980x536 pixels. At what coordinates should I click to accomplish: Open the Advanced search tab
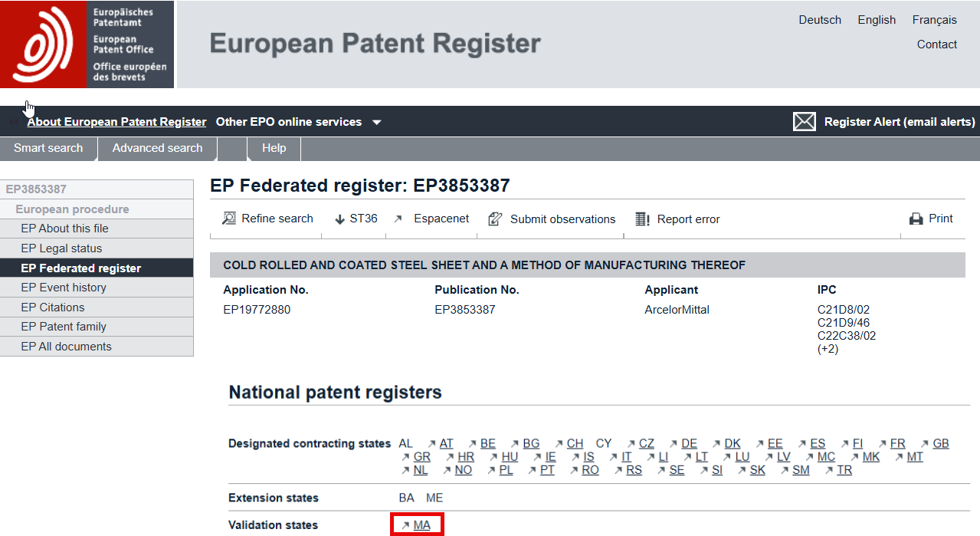point(157,148)
